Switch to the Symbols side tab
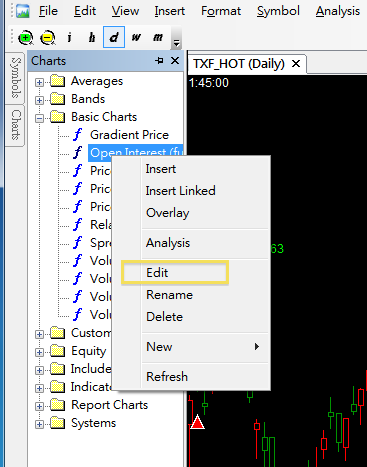367x467 pixels. pyautogui.click(x=16, y=78)
